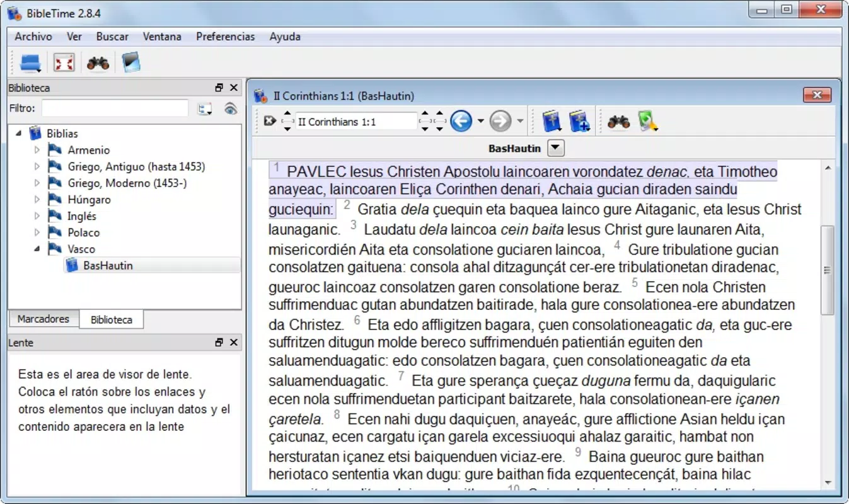The image size is (849, 504).
Task: Click verse number 6 in the text
Action: (357, 321)
